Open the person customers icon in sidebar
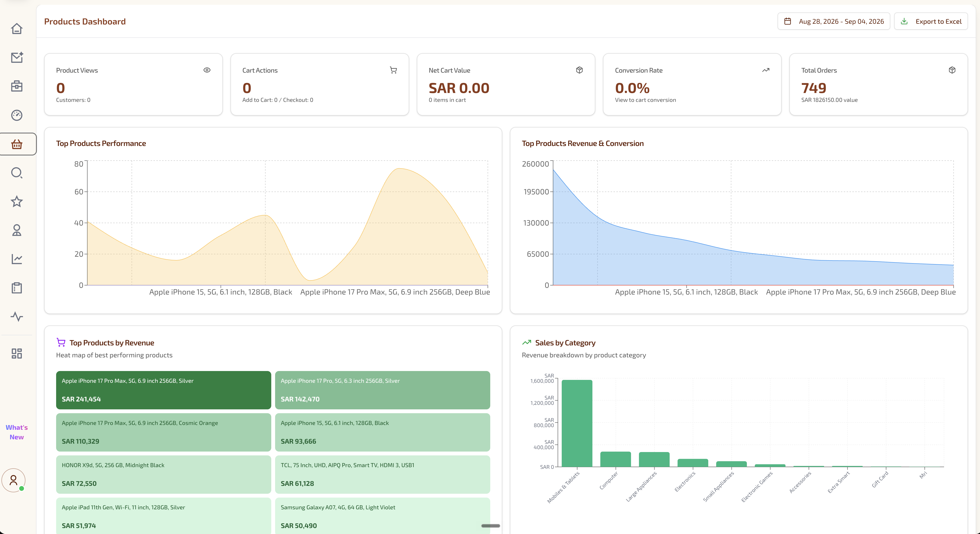This screenshot has height=534, width=980. click(x=17, y=230)
